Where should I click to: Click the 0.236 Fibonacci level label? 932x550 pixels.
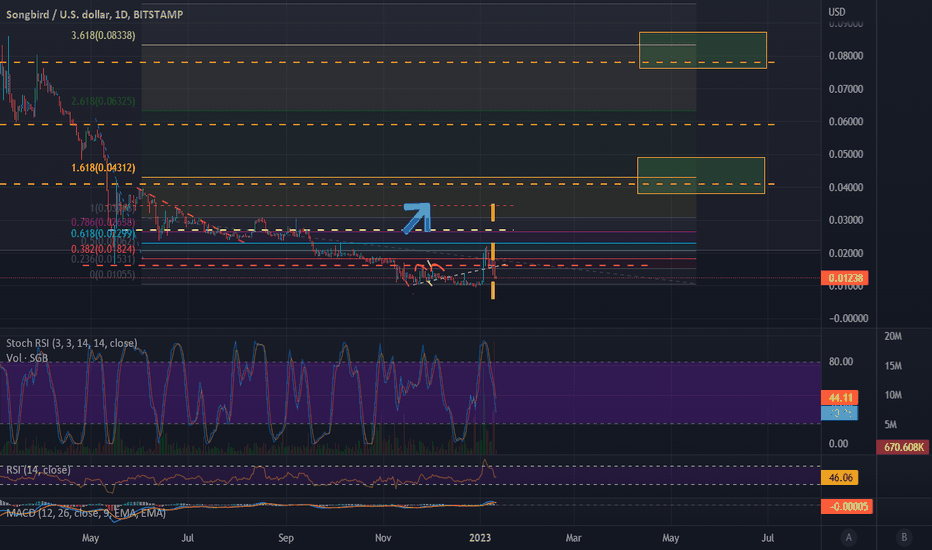103,259
